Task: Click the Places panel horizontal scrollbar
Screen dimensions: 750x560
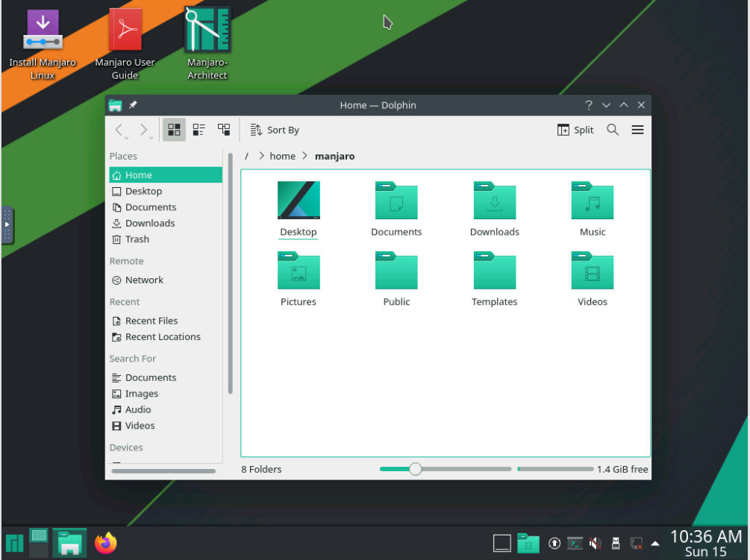Action: (x=163, y=471)
